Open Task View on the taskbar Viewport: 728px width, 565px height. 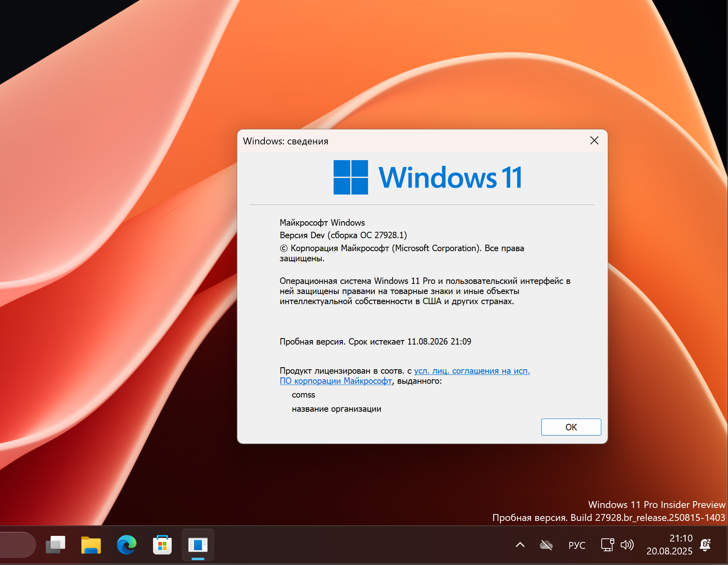(x=56, y=545)
